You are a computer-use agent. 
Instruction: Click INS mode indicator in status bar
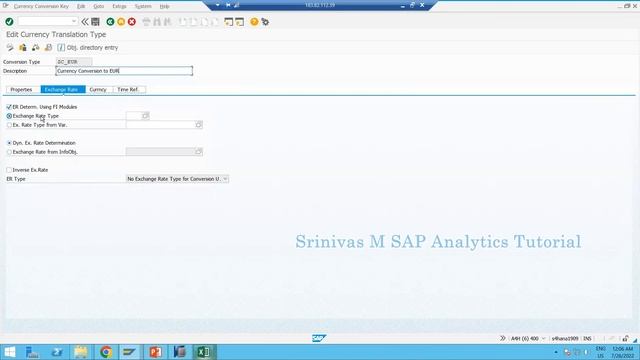[x=587, y=338]
